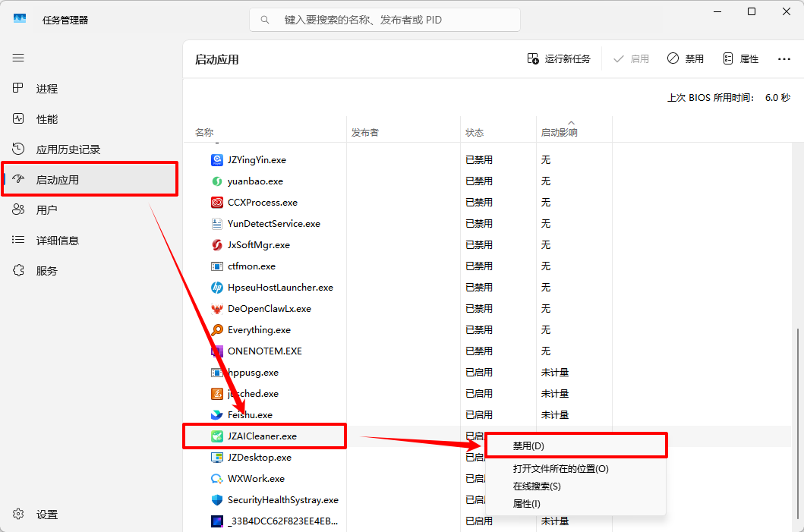Open 应用历史记录 page

click(x=90, y=150)
